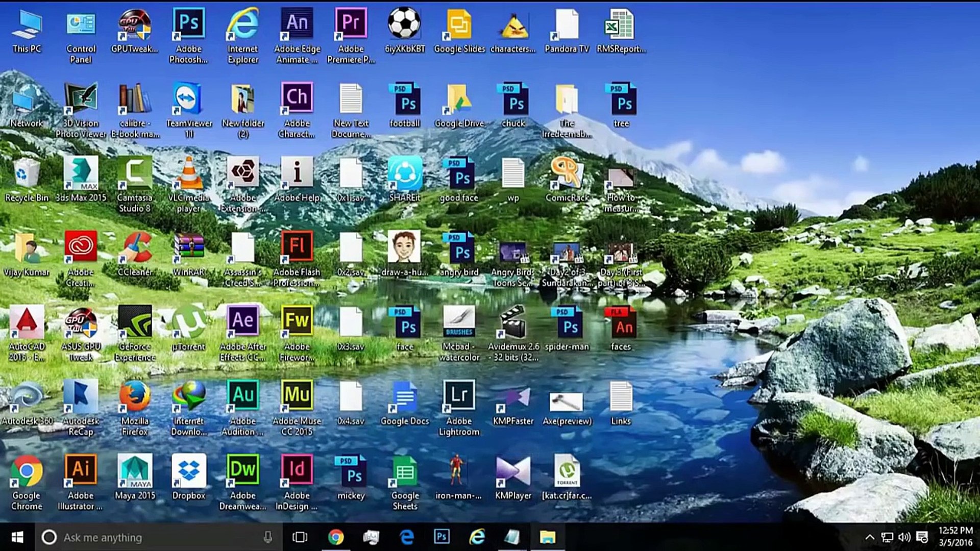Open the volume control in system tray
Image resolution: width=980 pixels, height=551 pixels.
pyautogui.click(x=904, y=537)
